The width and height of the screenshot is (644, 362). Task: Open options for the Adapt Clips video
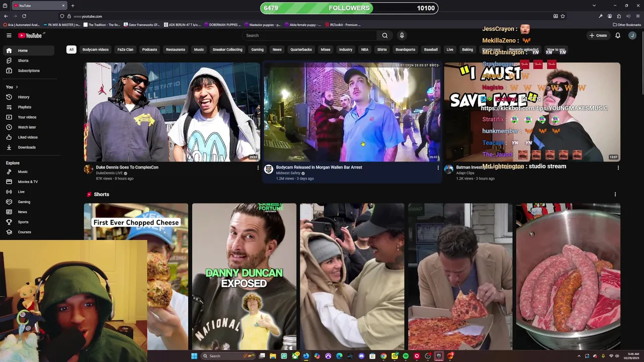point(618,167)
